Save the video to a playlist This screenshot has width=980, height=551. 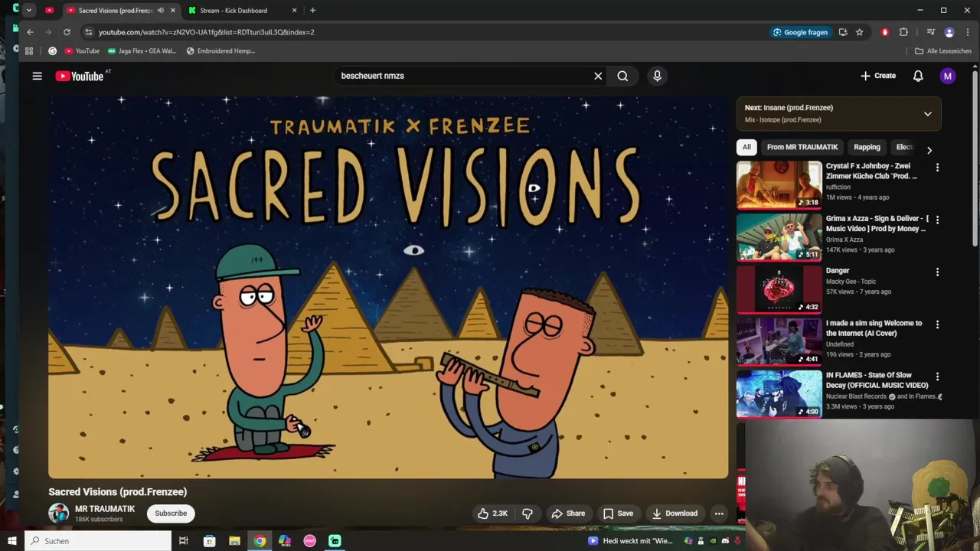click(618, 514)
